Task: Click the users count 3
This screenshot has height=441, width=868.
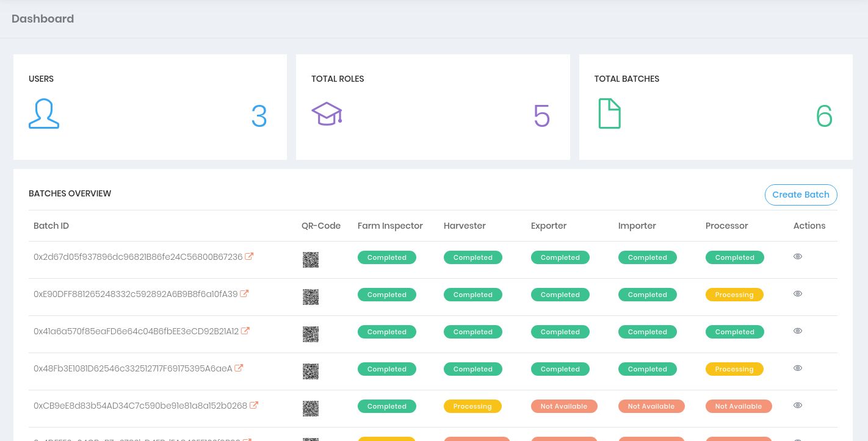Action: coord(259,116)
